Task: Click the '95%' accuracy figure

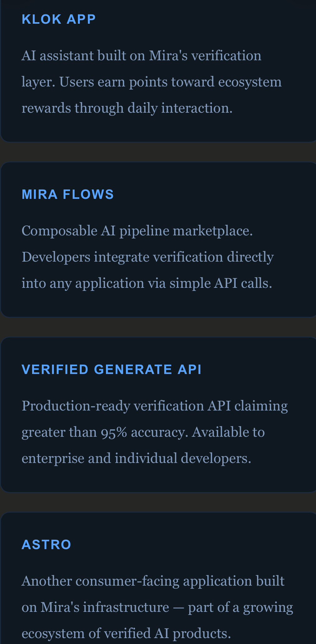Action: click(114, 432)
